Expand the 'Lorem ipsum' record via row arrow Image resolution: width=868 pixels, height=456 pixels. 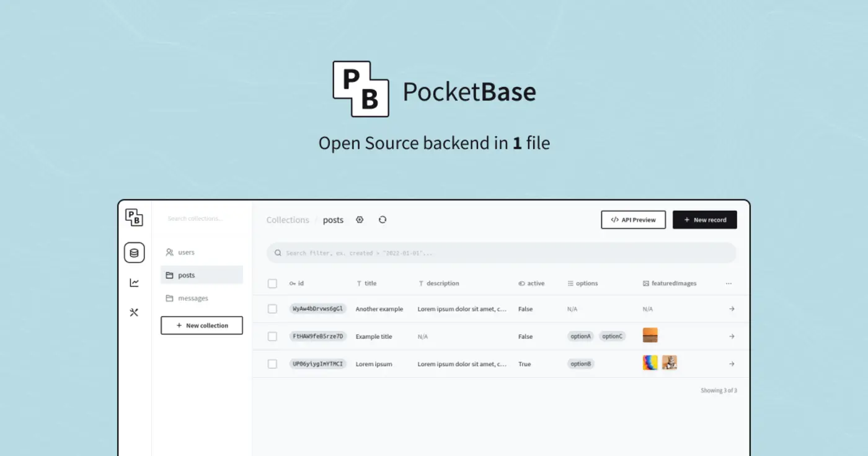732,364
